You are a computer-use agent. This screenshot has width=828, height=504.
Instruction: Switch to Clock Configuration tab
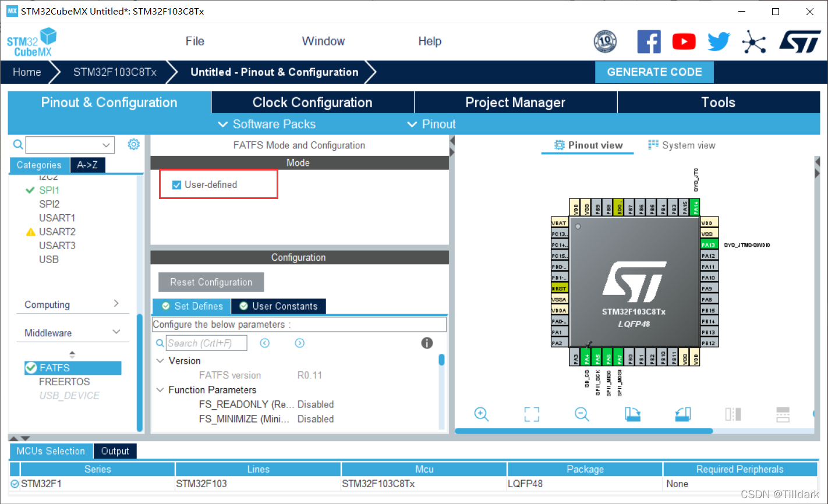(313, 102)
